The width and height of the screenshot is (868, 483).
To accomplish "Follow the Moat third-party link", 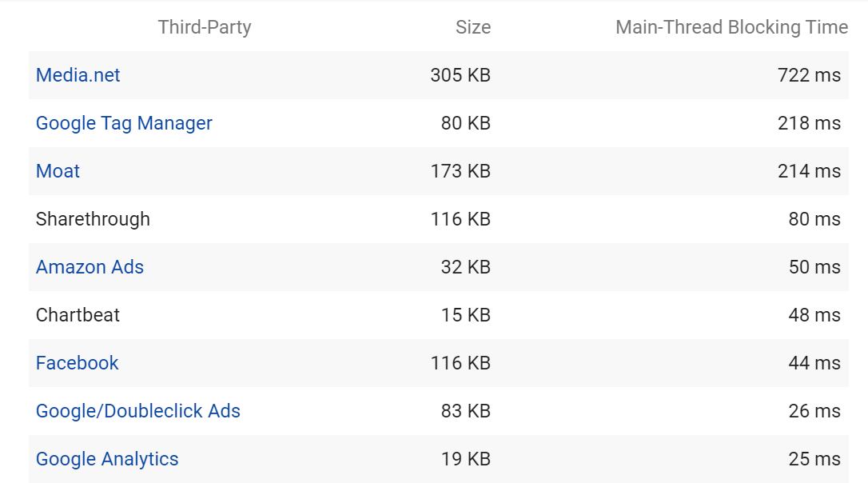I will 58,171.
